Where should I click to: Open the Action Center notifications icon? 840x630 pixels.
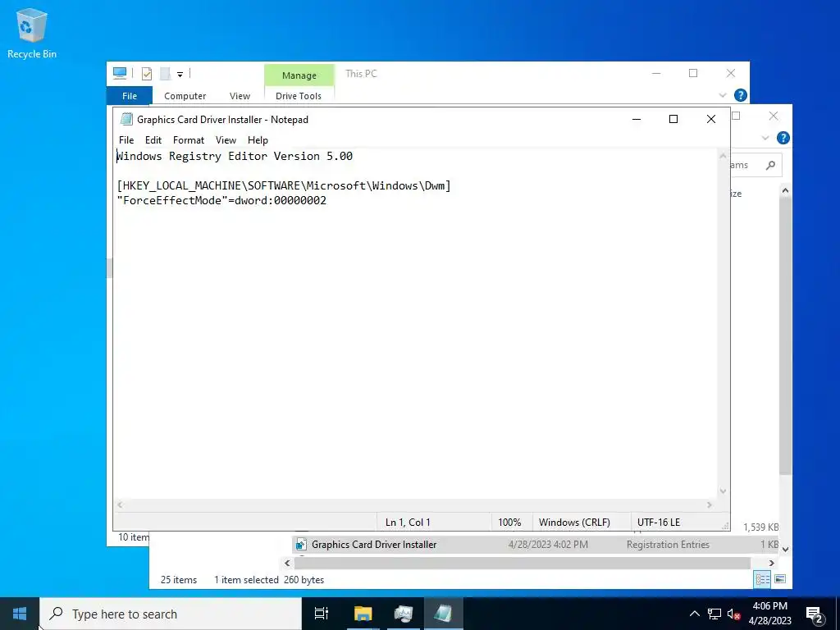(x=815, y=614)
